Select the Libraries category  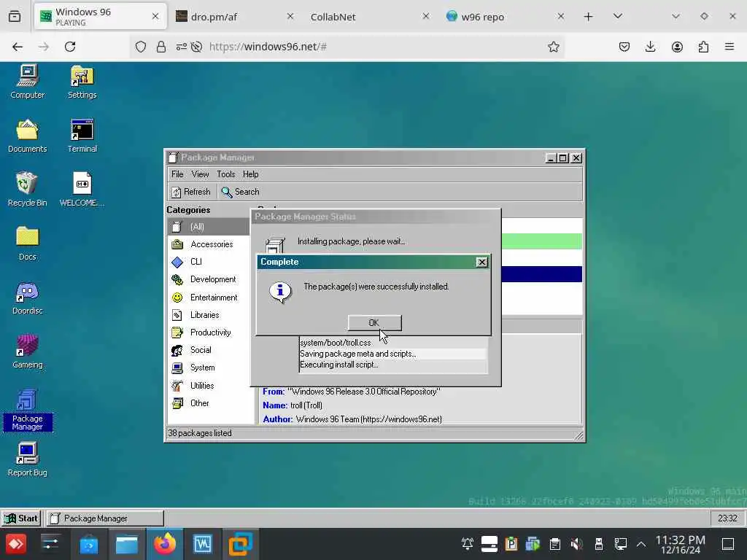point(208,315)
